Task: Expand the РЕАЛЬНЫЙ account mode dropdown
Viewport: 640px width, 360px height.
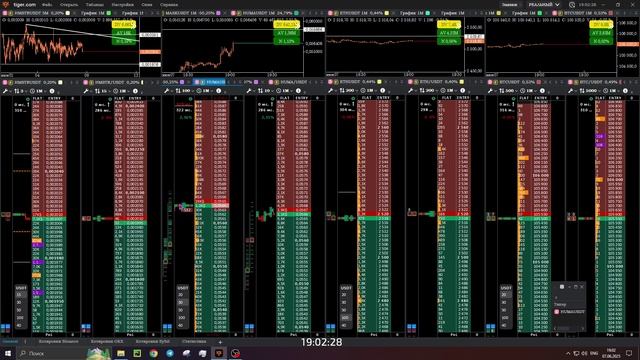Action: click(544, 4)
